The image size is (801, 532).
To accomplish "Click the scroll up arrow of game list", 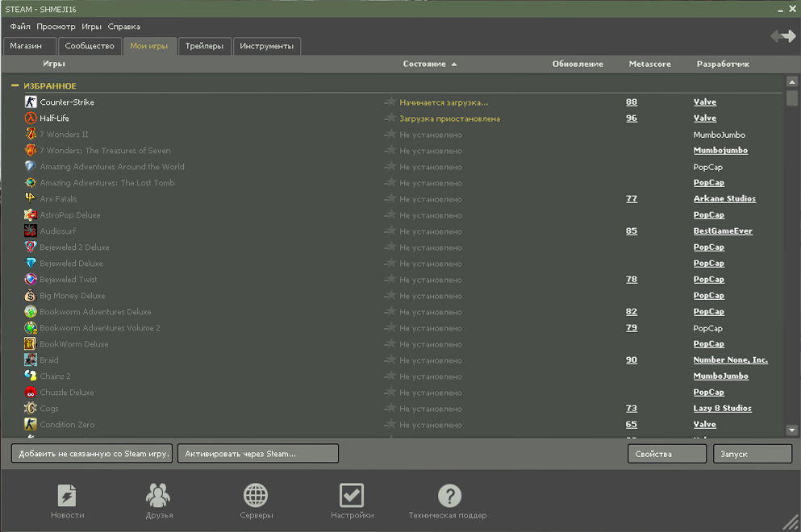I will point(792,81).
